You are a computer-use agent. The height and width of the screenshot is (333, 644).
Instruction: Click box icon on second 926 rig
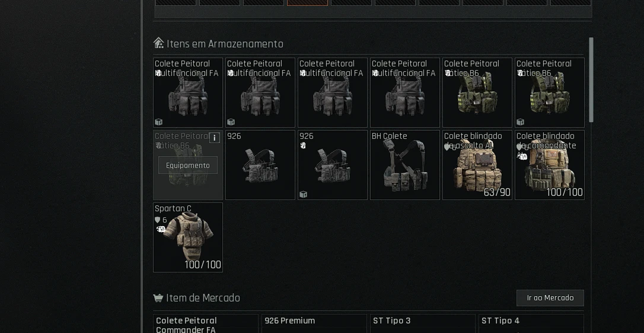[303, 194]
